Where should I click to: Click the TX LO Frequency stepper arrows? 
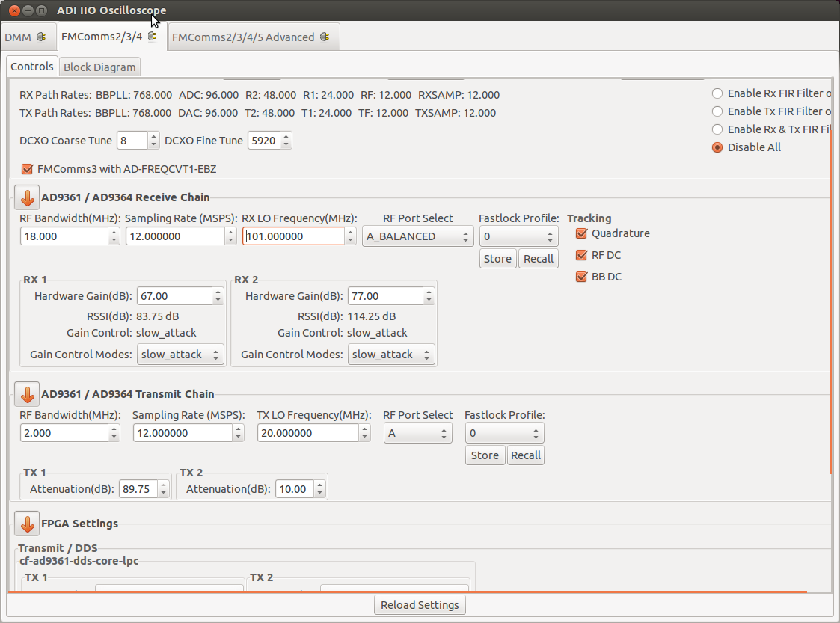365,433
